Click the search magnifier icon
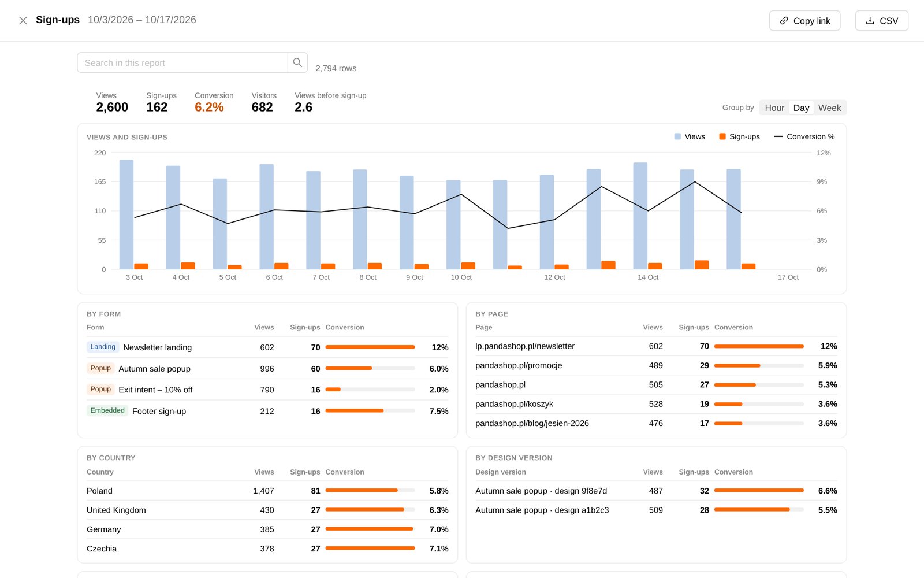This screenshot has width=924, height=578. click(x=297, y=62)
